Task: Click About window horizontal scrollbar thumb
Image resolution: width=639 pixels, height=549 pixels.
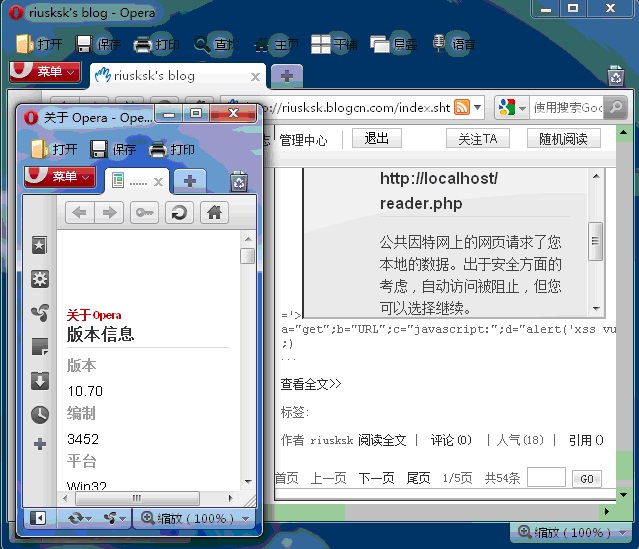Action: (137, 498)
